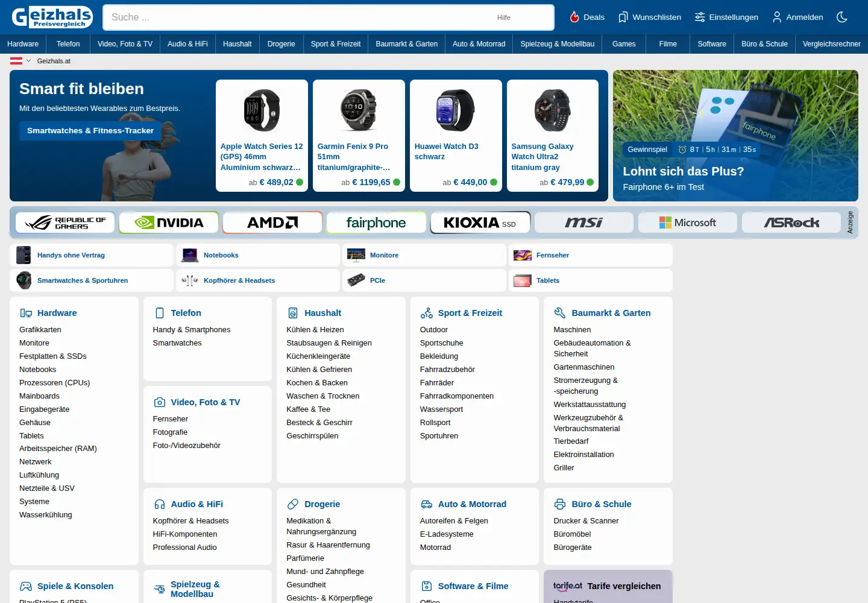Open the Vergleichsrechner menu tab
Screen dimensions: 868x603
pyautogui.click(x=832, y=44)
